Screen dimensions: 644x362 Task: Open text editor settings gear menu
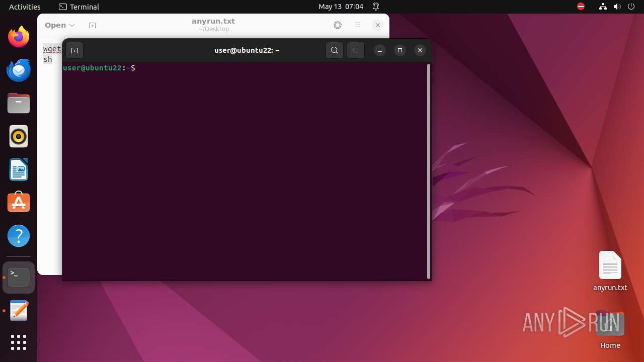click(338, 25)
